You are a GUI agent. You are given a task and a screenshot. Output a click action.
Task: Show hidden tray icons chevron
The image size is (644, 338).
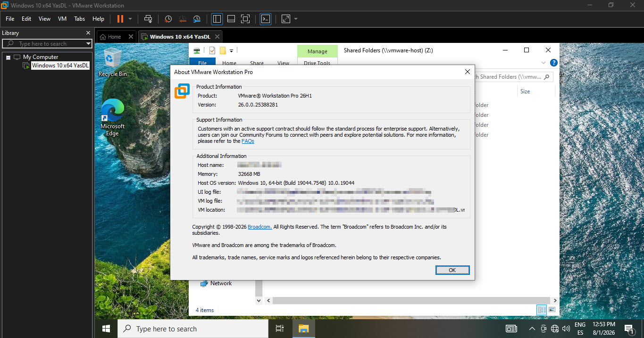point(532,329)
